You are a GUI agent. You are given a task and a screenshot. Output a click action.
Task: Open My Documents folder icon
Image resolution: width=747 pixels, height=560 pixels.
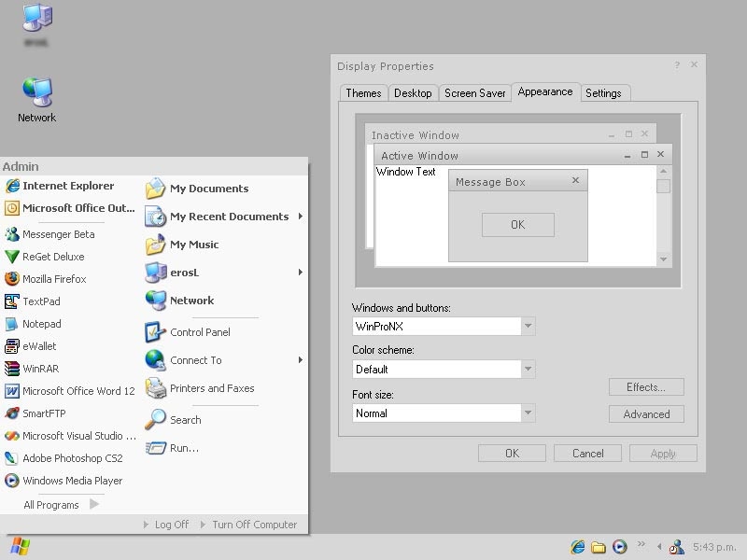155,189
